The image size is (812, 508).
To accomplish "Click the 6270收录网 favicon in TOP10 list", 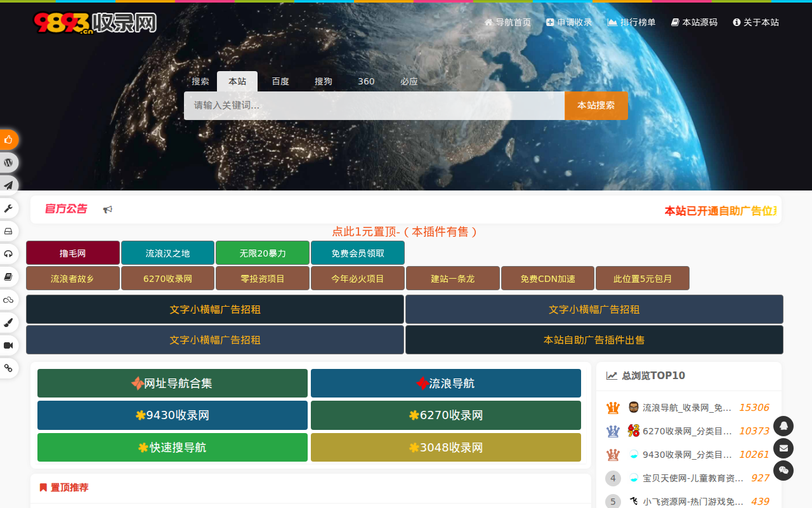I will pos(633,431).
